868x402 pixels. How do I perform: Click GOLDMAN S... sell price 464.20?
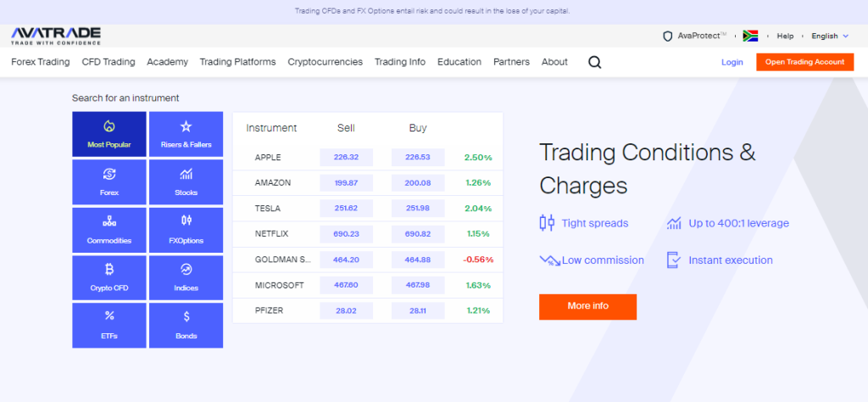346,260
